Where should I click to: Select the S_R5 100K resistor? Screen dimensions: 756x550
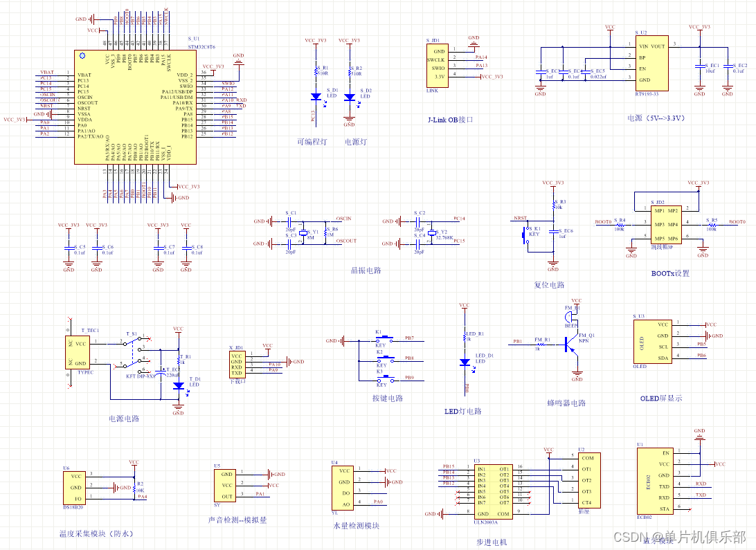point(712,224)
